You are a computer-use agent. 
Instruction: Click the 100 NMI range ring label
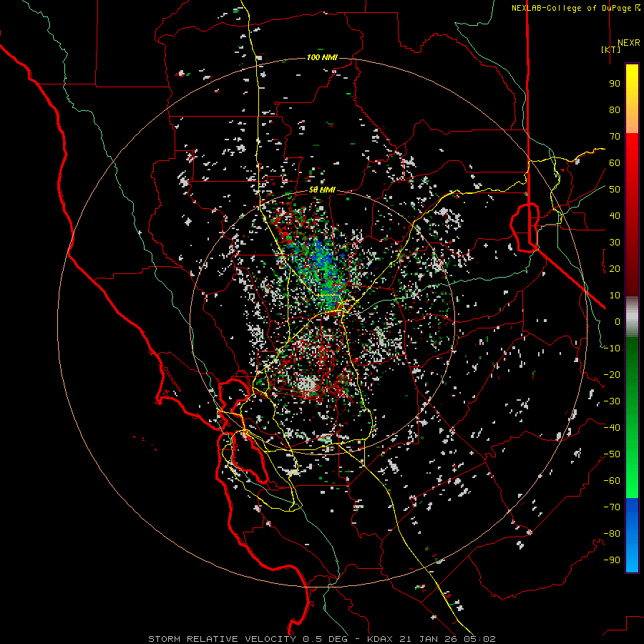click(322, 57)
